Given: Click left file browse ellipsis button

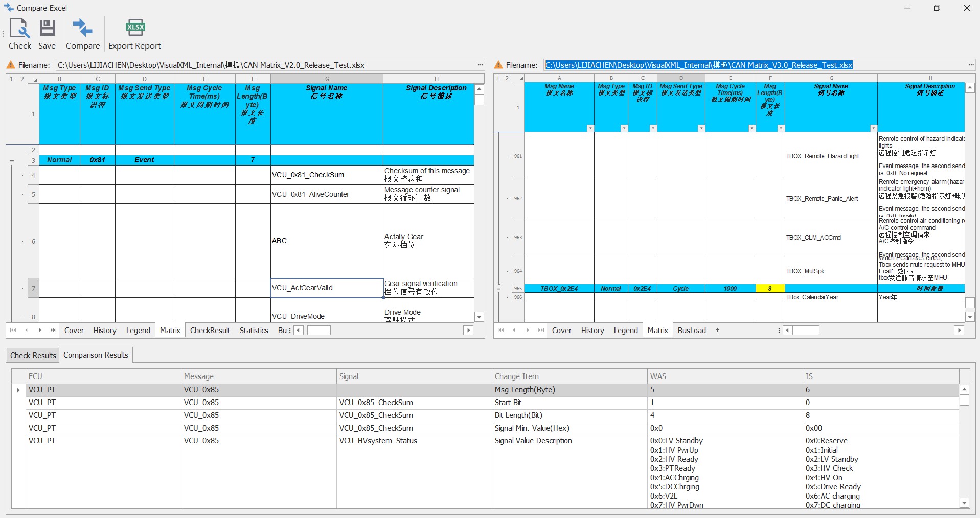Looking at the screenshot, I should pyautogui.click(x=481, y=65).
